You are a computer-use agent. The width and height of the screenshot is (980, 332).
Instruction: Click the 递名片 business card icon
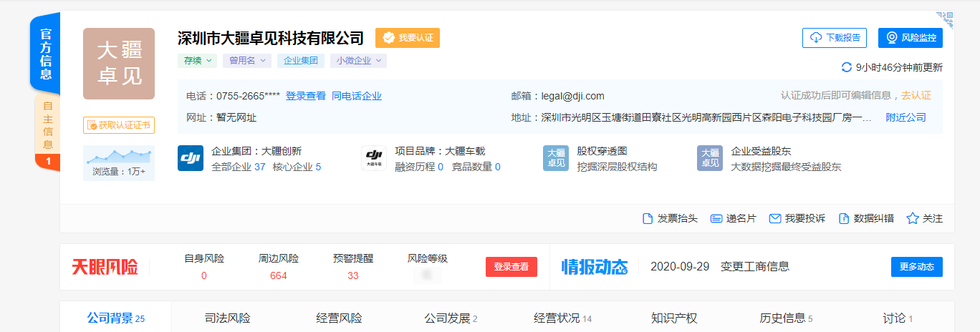(x=716, y=218)
